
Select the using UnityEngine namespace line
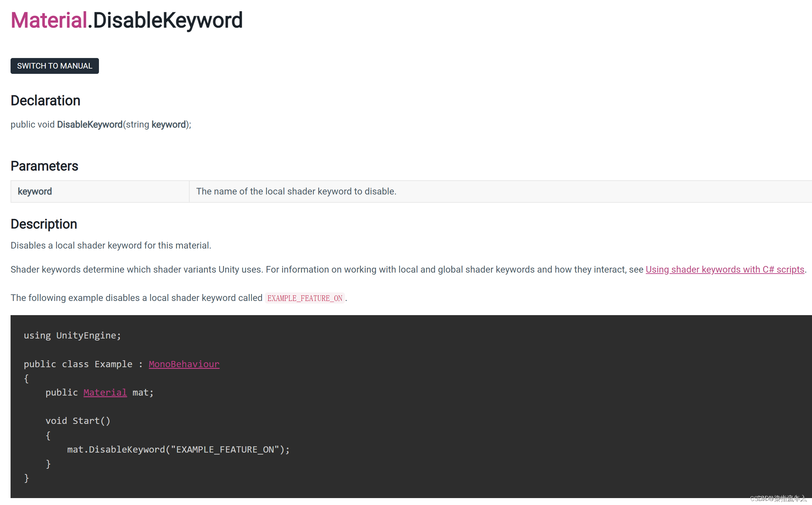point(72,335)
